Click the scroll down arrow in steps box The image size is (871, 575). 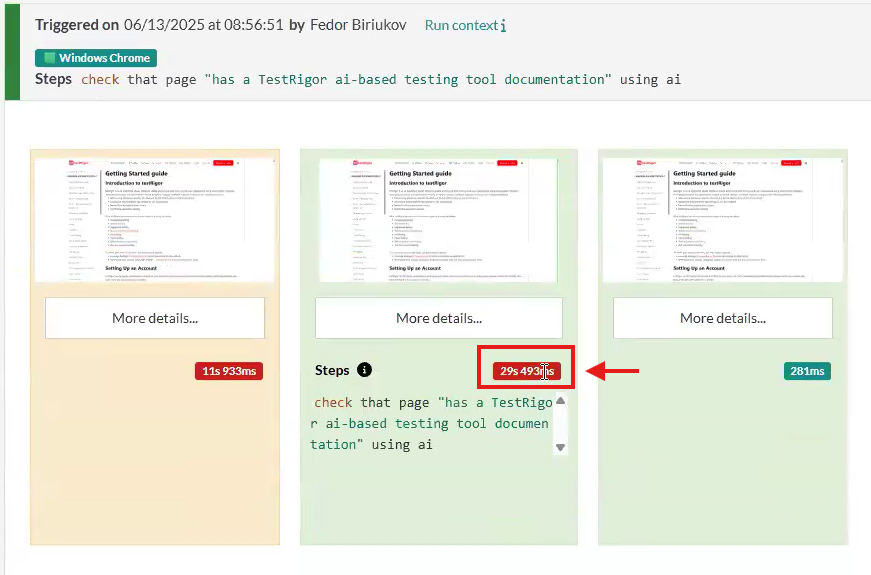point(560,448)
